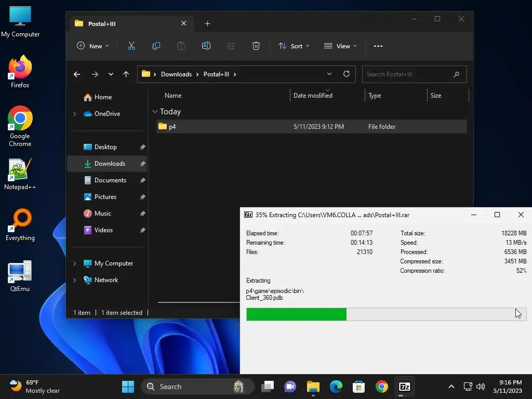532x399 pixels.
Task: Click Postal+III in the address breadcrumb
Action: point(216,74)
